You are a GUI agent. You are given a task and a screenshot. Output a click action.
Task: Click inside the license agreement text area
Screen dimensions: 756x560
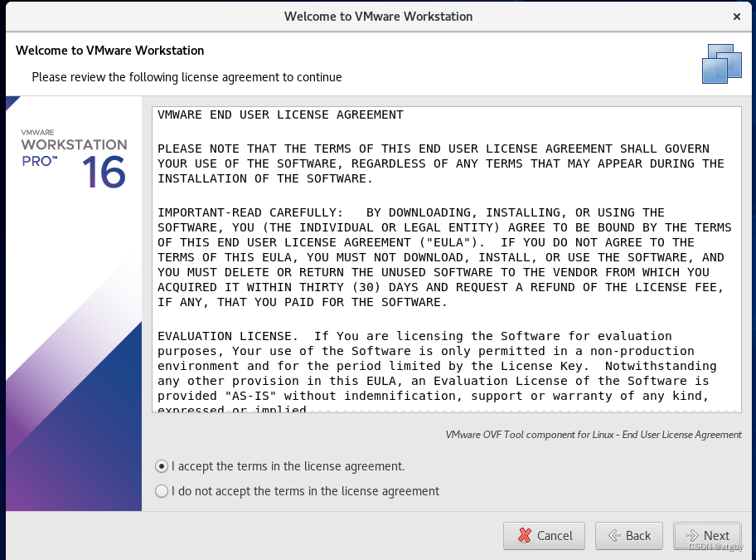(x=447, y=260)
